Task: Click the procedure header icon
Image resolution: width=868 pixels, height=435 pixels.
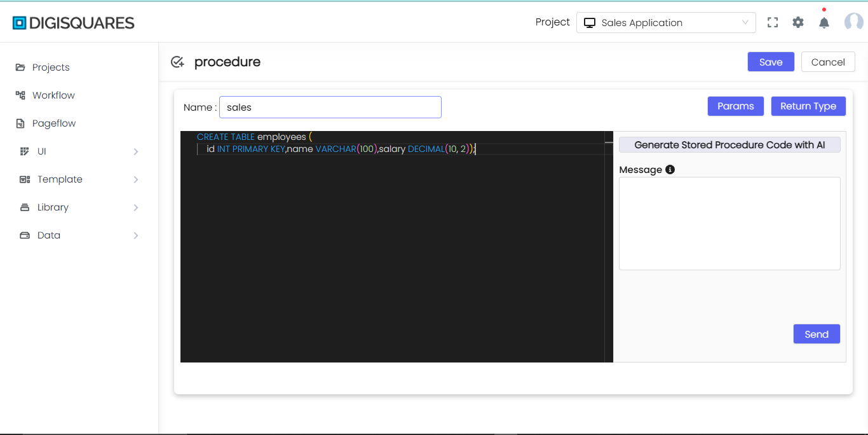Action: [177, 62]
